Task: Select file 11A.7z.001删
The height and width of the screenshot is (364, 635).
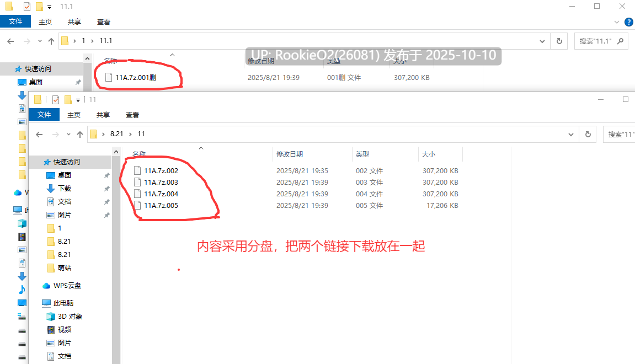Action: 136,77
